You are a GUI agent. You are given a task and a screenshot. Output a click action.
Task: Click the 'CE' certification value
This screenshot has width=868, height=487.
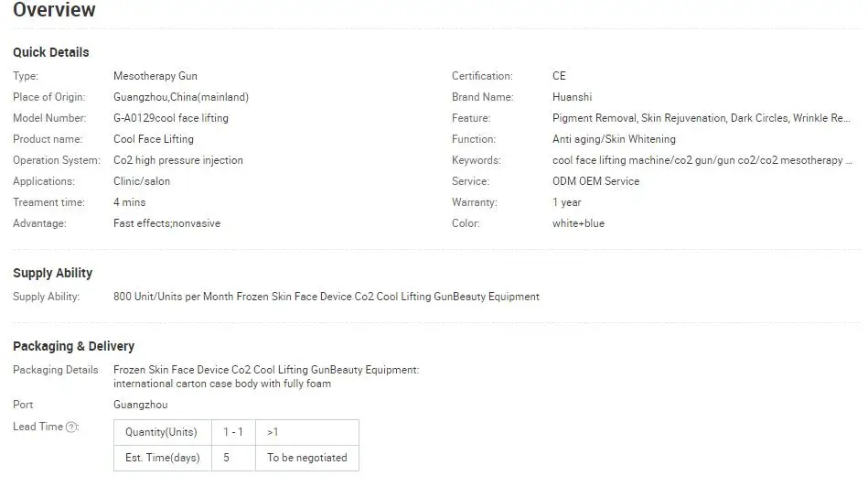tap(559, 76)
